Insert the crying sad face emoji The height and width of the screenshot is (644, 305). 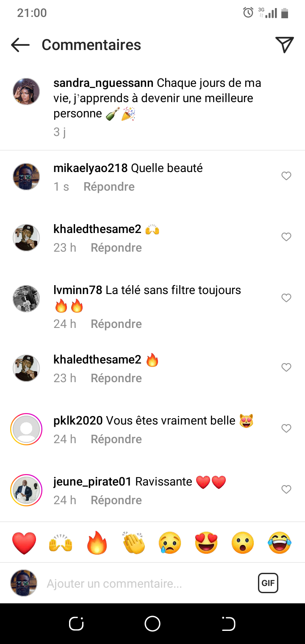[170, 543]
